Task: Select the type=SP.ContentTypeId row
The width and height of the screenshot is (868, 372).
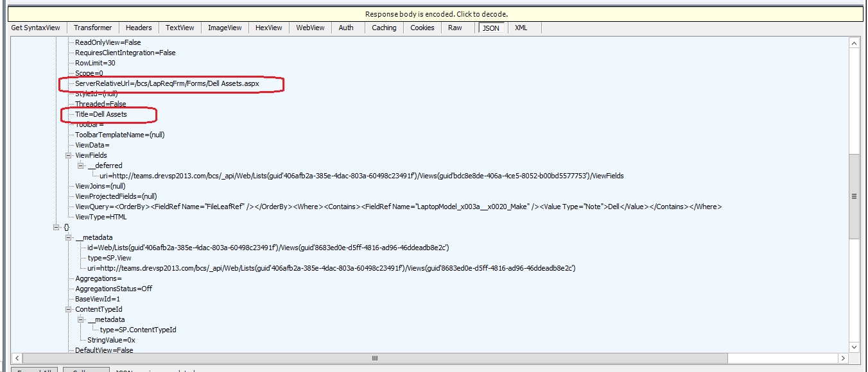Action: pyautogui.click(x=138, y=330)
